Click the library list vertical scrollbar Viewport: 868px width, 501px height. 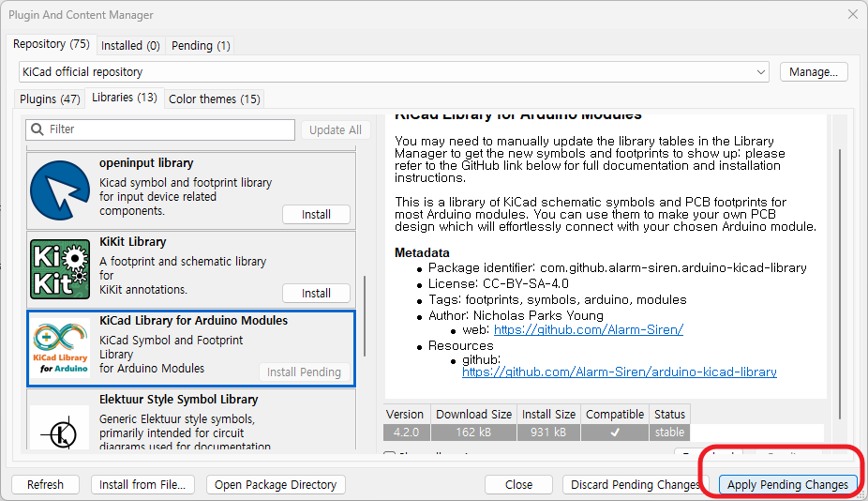(x=365, y=316)
